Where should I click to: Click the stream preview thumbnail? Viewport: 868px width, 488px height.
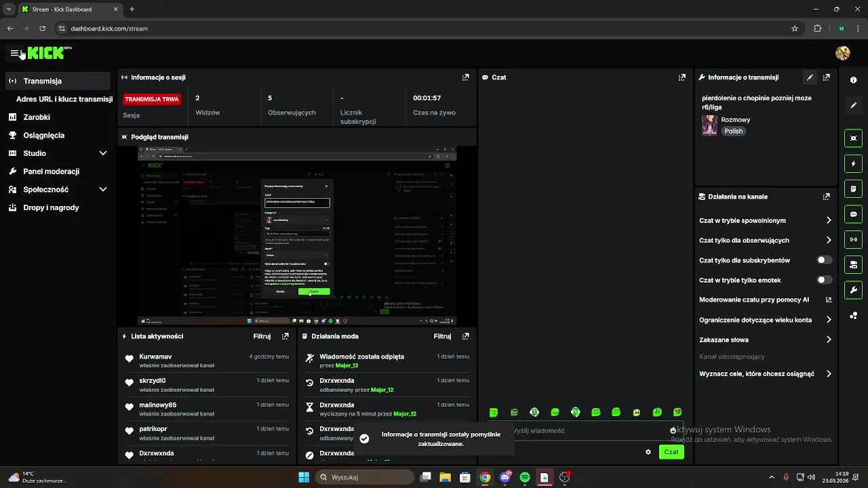pos(297,236)
